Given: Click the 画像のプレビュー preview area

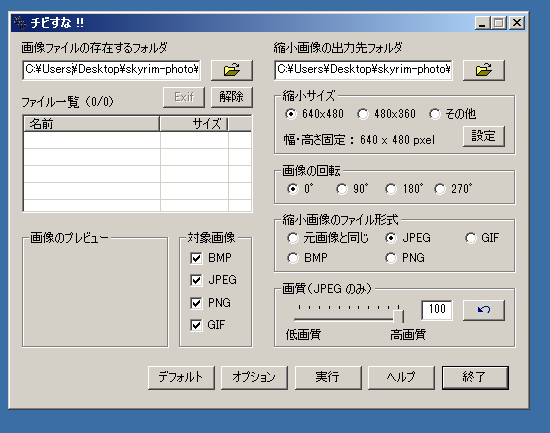Looking at the screenshot, I should coord(95,293).
